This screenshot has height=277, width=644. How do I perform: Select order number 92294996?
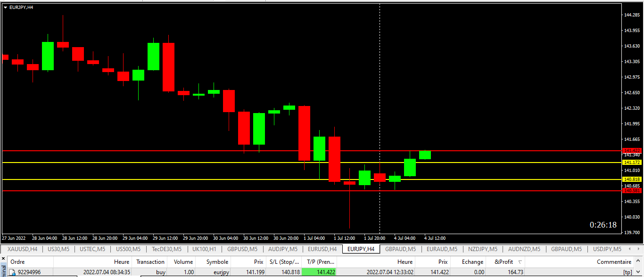point(29,272)
